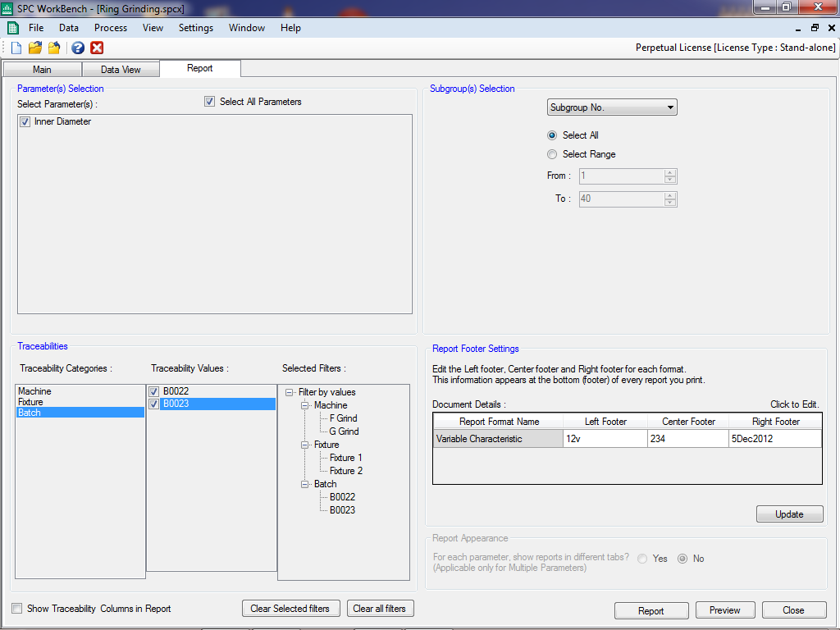Select Batch in Traceability Categories
The image size is (840, 630).
click(80, 413)
